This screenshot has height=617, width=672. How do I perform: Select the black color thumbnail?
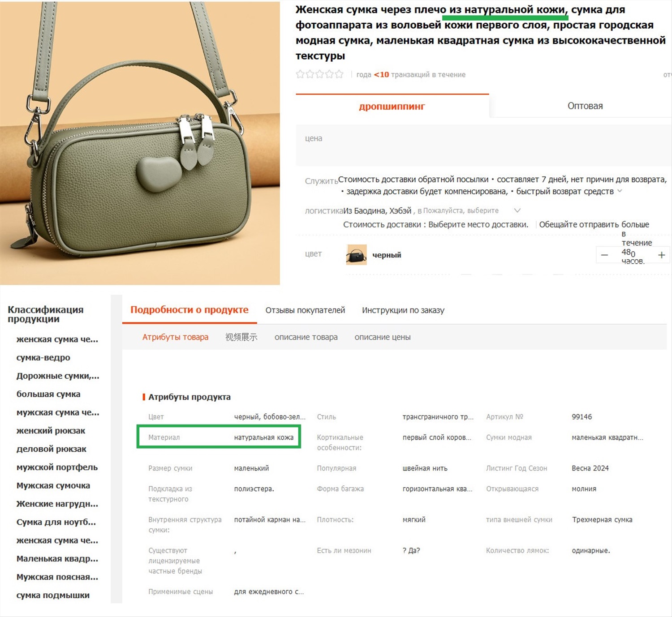356,255
